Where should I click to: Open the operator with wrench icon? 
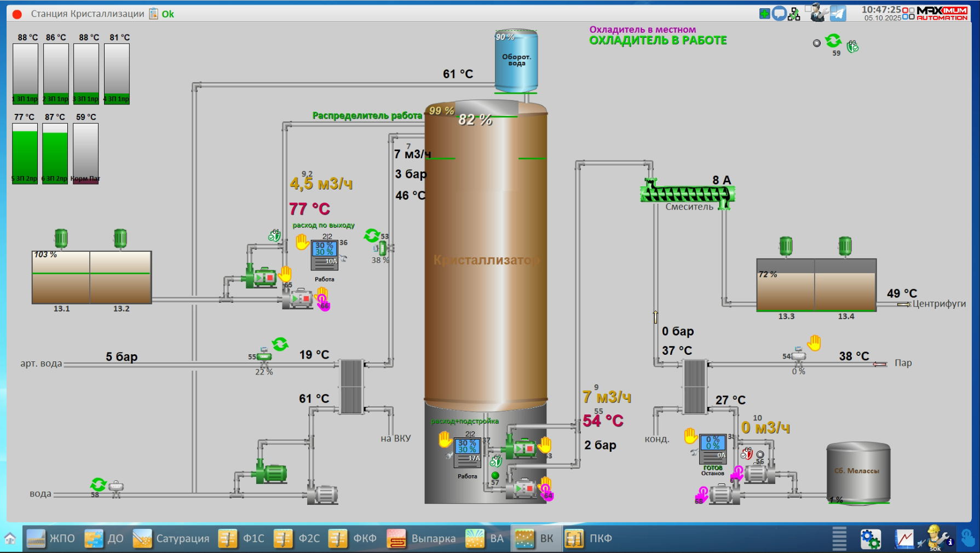coord(817,13)
